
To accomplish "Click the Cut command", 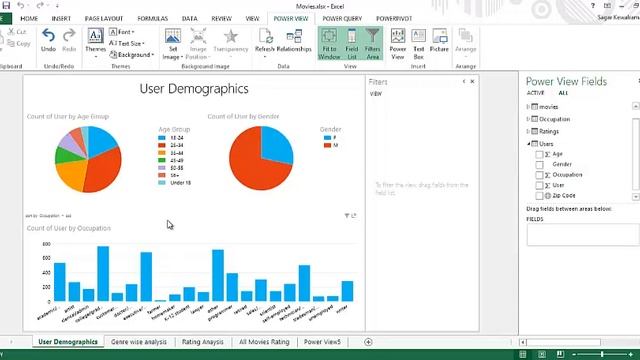I will pyautogui.click(x=17, y=31).
